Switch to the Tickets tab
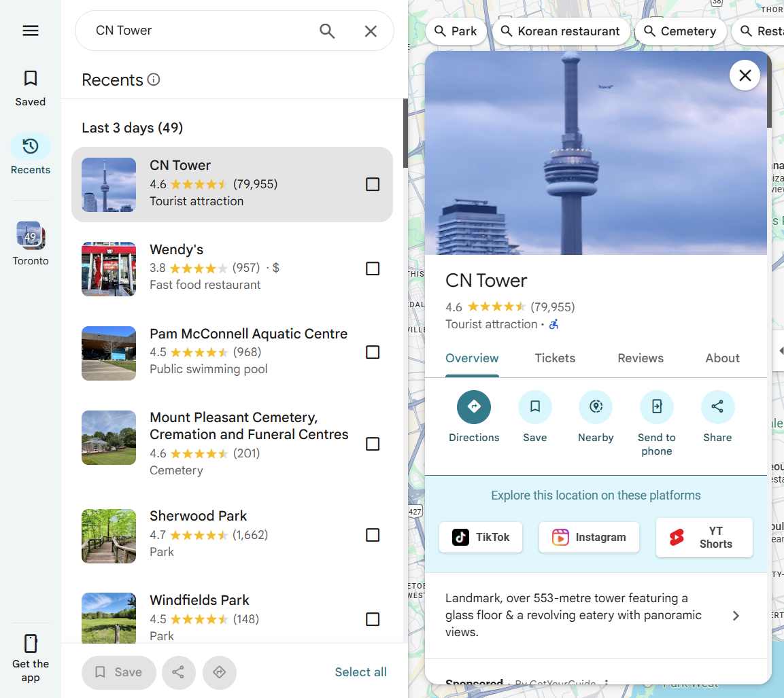 coord(555,358)
